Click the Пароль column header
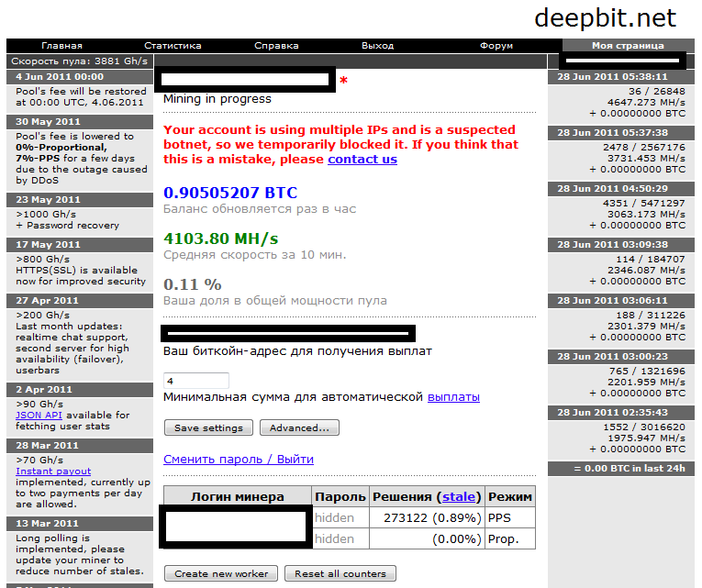The height and width of the screenshot is (588, 702). (340, 496)
